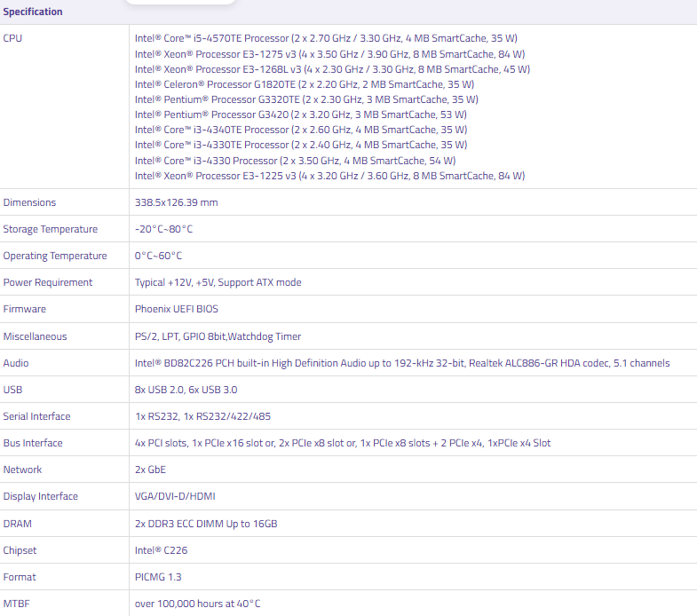This screenshot has width=697, height=616.
Task: Click the MTBF row label
Action: point(17,604)
